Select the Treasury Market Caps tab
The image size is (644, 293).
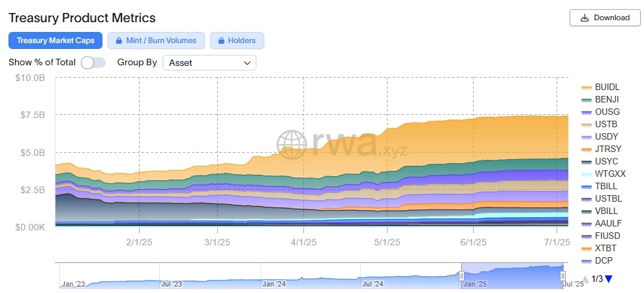tap(55, 40)
